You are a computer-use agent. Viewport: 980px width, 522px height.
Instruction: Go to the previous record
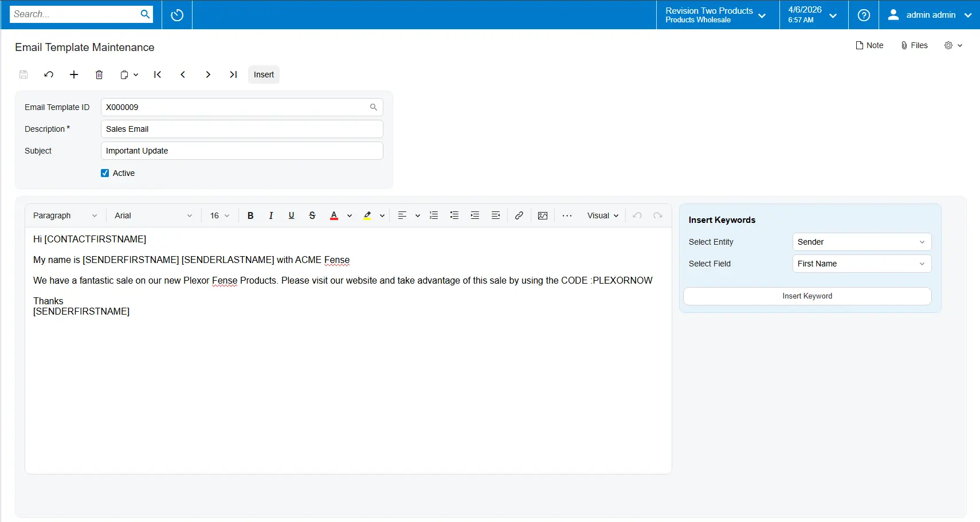click(x=183, y=74)
